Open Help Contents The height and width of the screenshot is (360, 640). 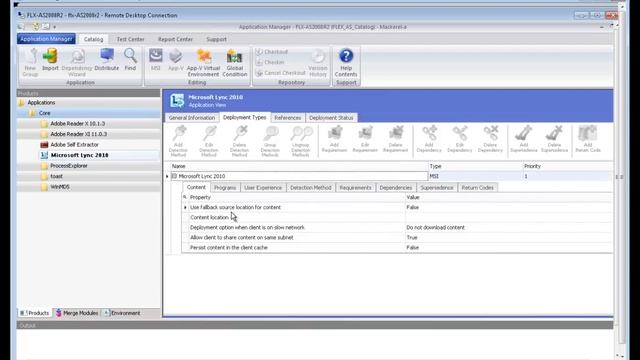346,62
